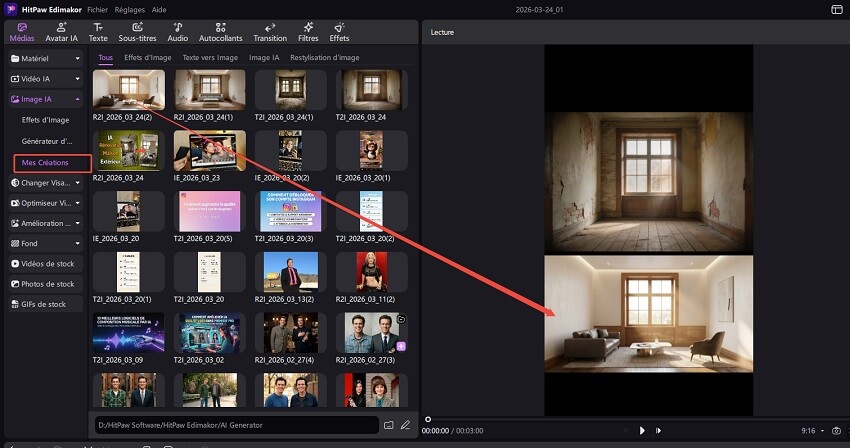Open the Transition panel

[270, 31]
